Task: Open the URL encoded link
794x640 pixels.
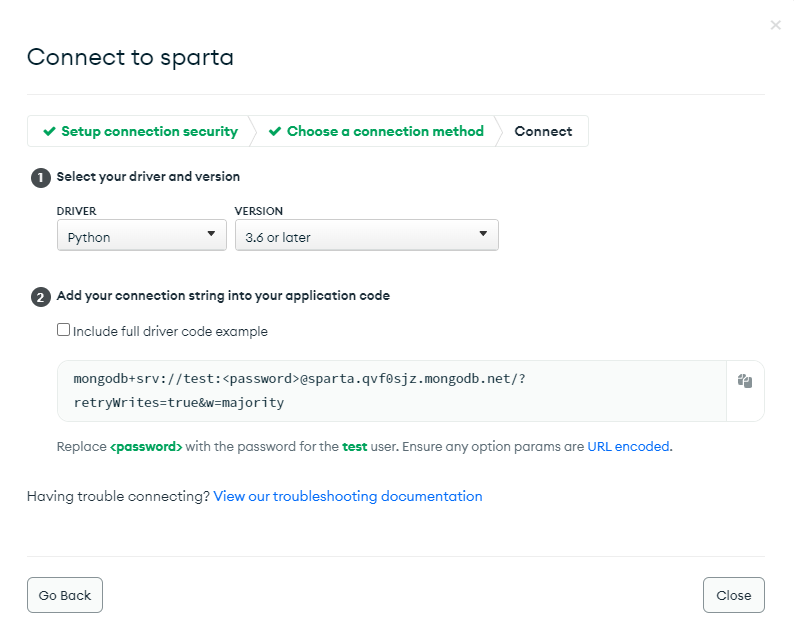Action: [628, 447]
